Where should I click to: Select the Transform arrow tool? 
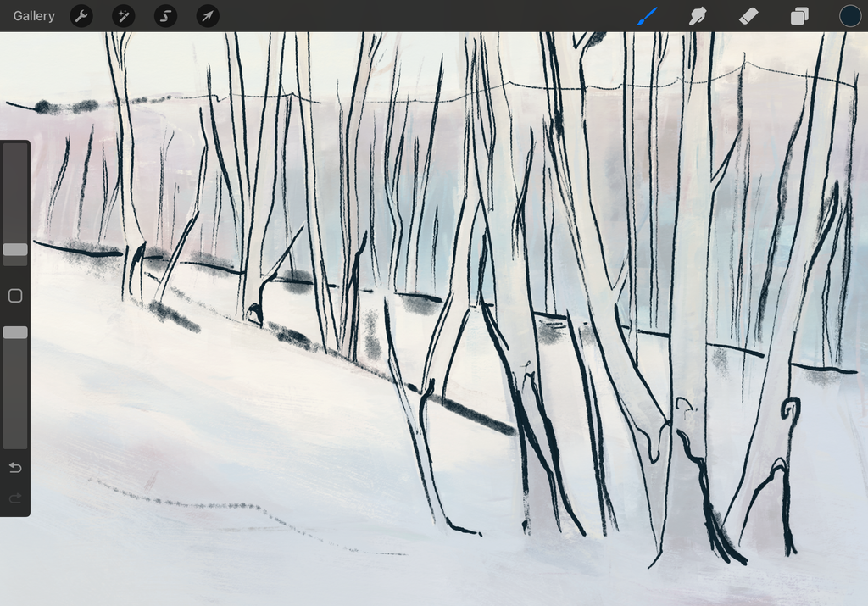tap(207, 15)
